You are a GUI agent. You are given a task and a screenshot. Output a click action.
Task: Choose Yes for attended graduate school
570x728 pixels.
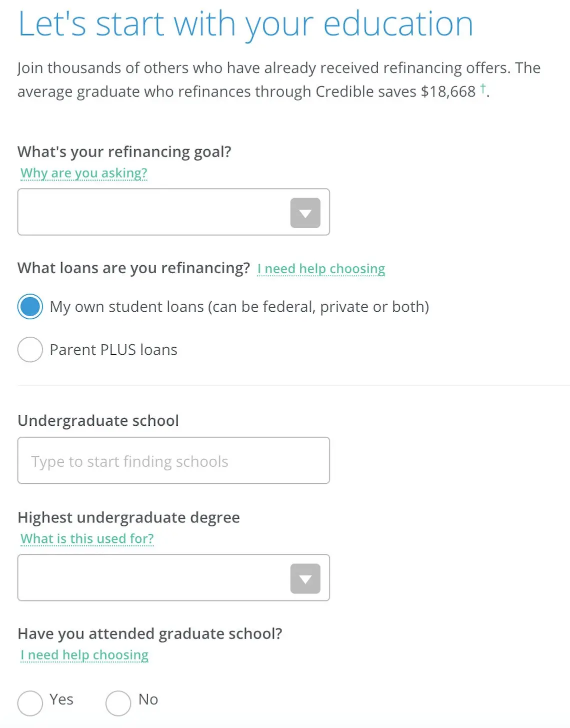30,703
